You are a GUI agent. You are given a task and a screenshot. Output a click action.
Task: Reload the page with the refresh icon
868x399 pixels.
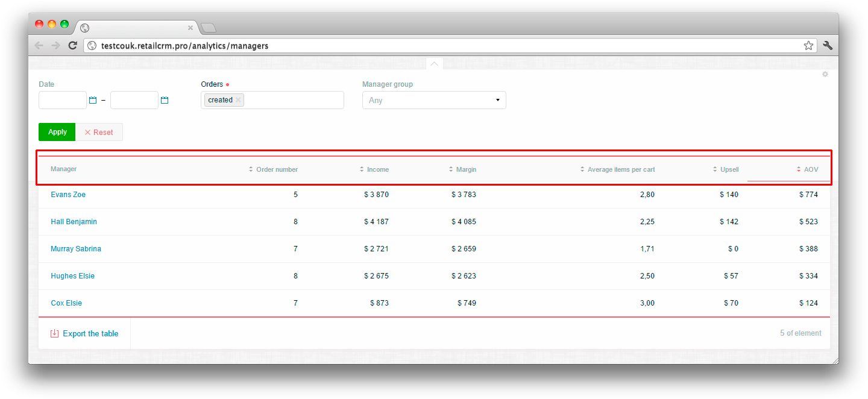[72, 45]
